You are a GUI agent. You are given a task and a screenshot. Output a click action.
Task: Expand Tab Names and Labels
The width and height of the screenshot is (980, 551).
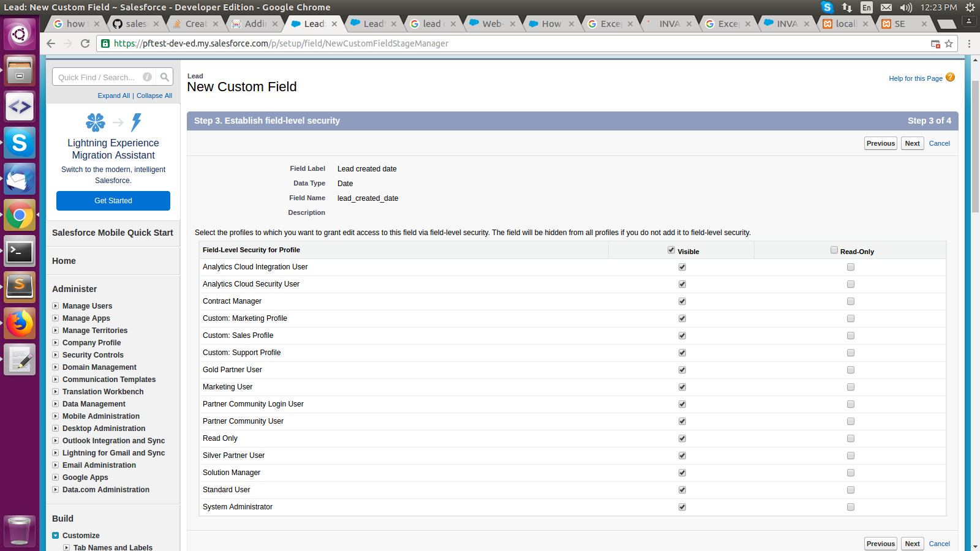coord(67,548)
